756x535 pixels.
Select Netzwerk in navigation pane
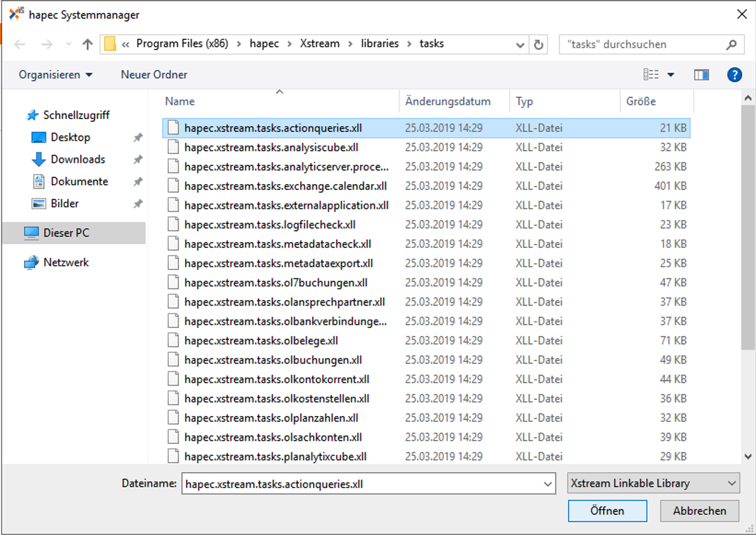(66, 262)
